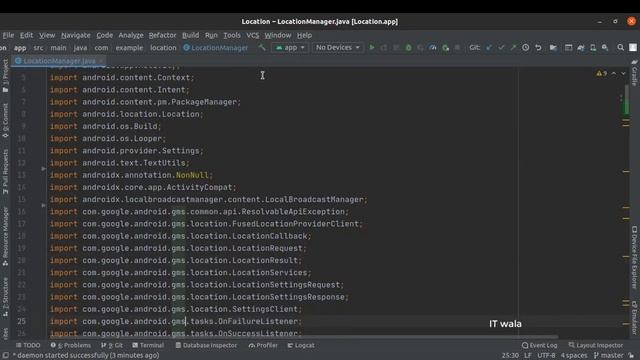Viewport: 640px width, 360px height.
Task: Open AVD Manager phone icon
Action: coord(593,48)
